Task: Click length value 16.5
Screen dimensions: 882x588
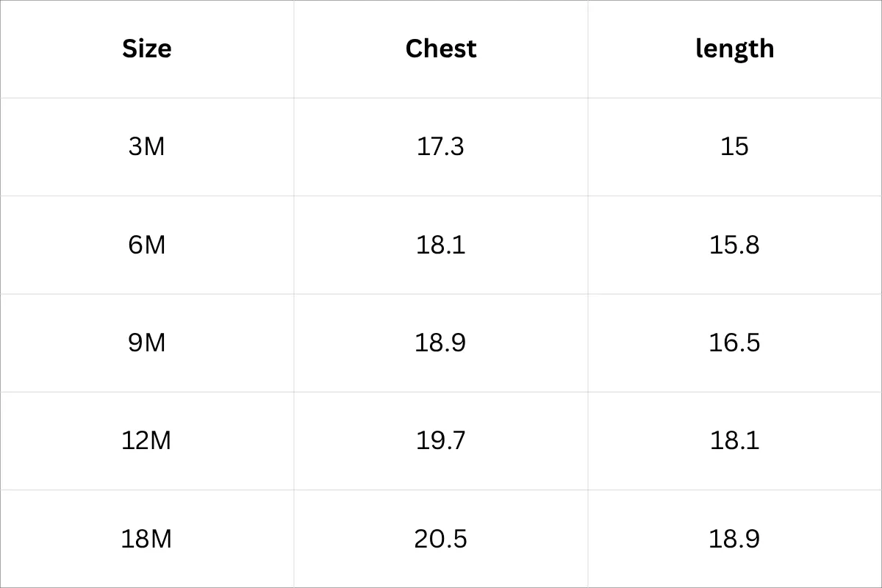Action: click(734, 343)
